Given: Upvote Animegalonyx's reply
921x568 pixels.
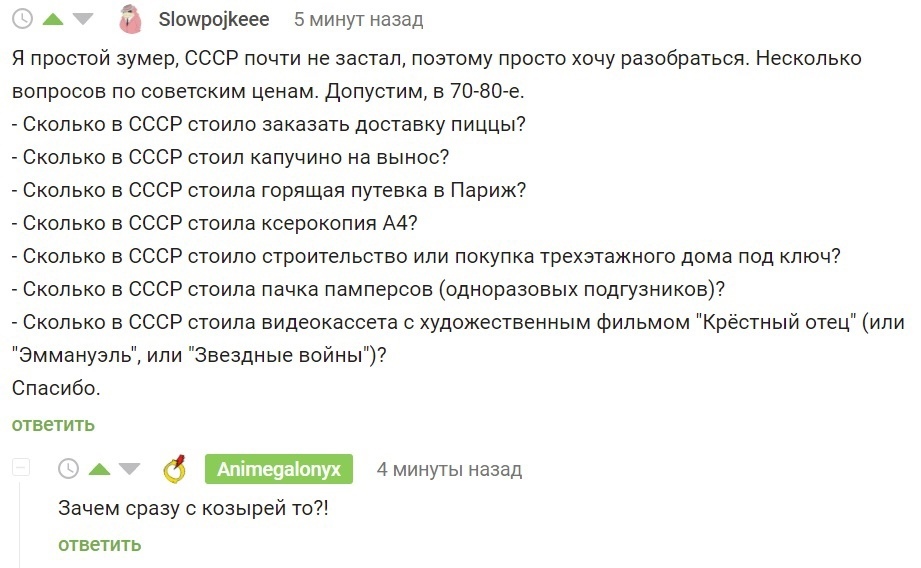Looking at the screenshot, I should click(99, 468).
